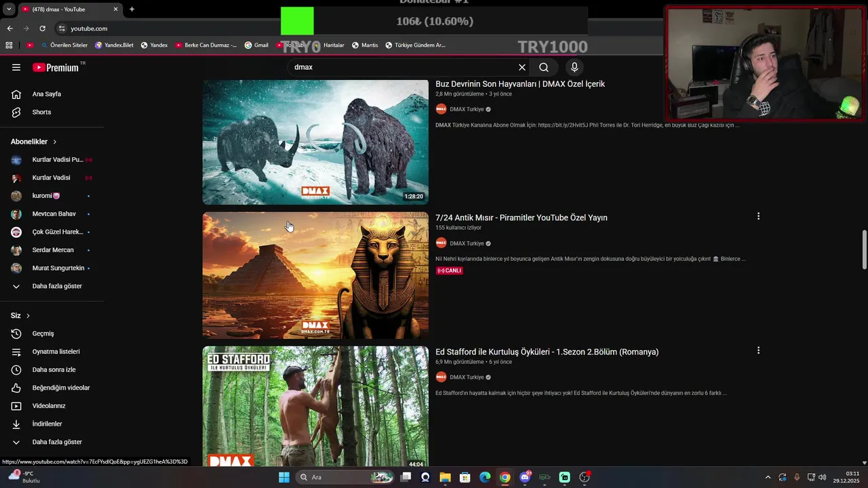Screen dimensions: 868x488
Task: Open title Ed Stafford ile Kurtuluş Öyküleri
Action: (x=547, y=352)
